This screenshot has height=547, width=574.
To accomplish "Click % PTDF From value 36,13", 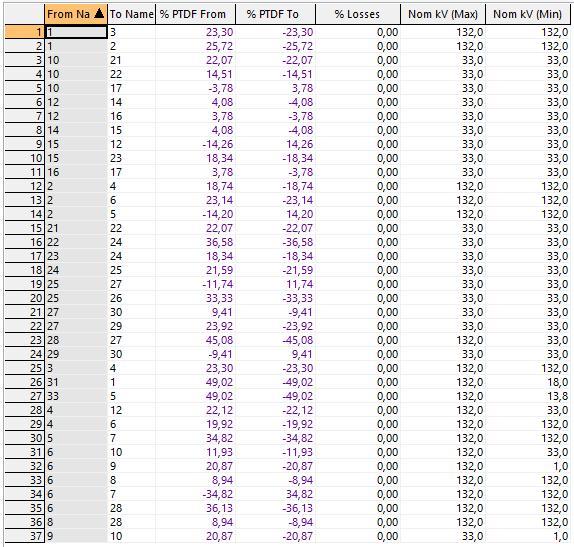I will 220,508.
